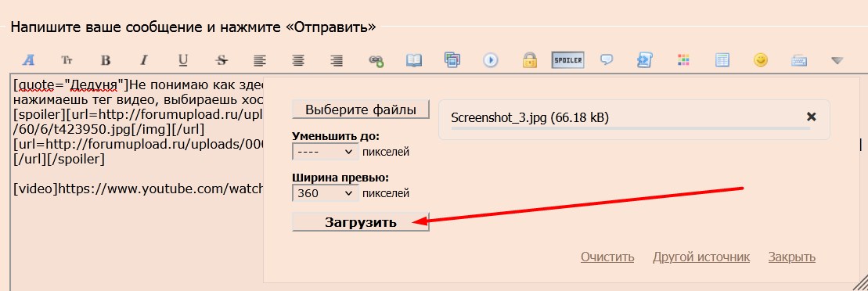Insert a table
868x291 pixels.
(722, 59)
